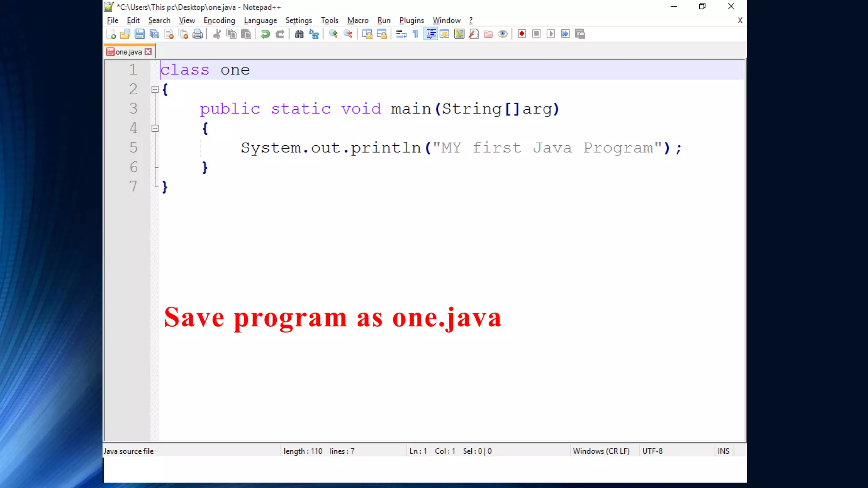Screen dimensions: 868x488
Task: Click the Save file toolbar icon
Action: (x=139, y=34)
